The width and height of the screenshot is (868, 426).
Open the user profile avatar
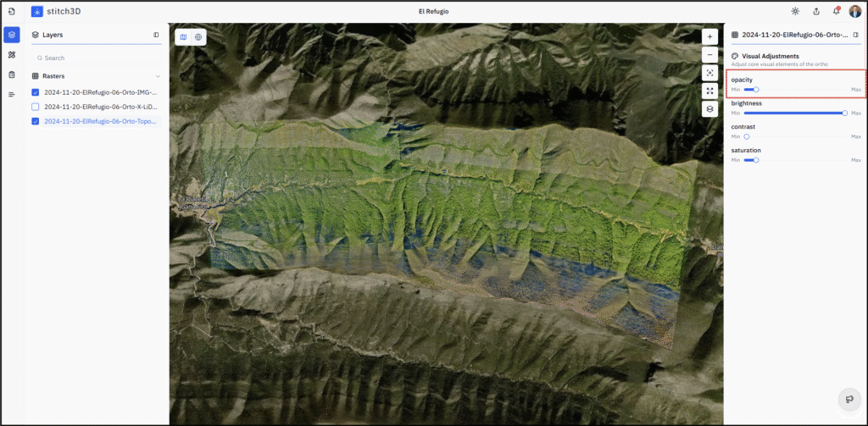pyautogui.click(x=854, y=11)
